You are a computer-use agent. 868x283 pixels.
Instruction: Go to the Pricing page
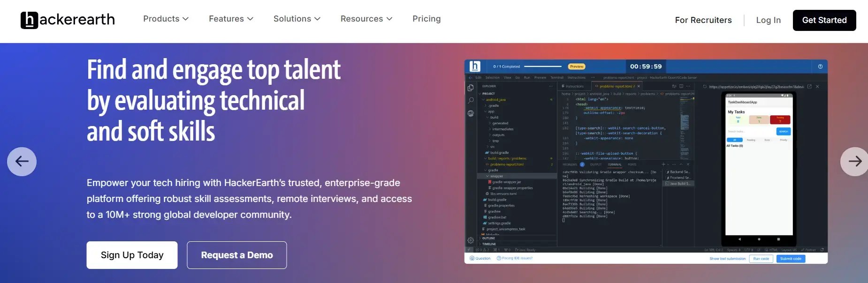point(426,19)
